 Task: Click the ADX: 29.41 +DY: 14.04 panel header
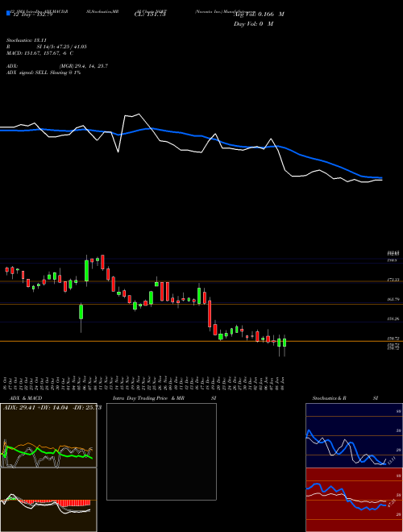tap(52, 408)
